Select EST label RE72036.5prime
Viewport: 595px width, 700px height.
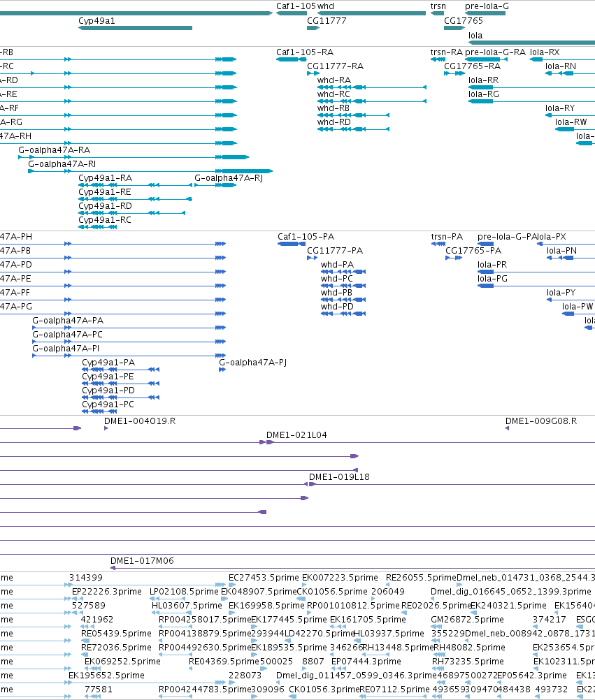point(116,648)
